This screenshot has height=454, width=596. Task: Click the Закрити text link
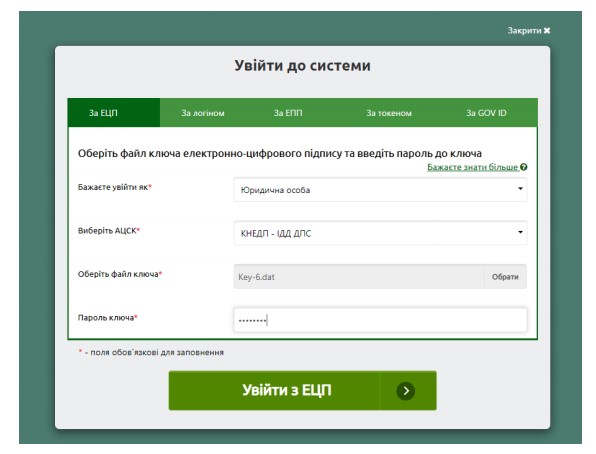524,30
